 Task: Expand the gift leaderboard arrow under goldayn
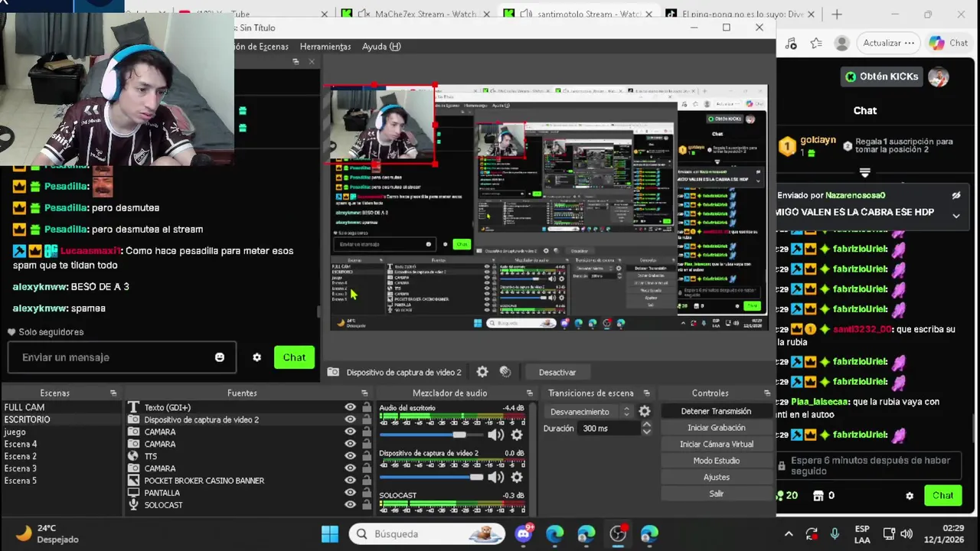click(x=864, y=173)
